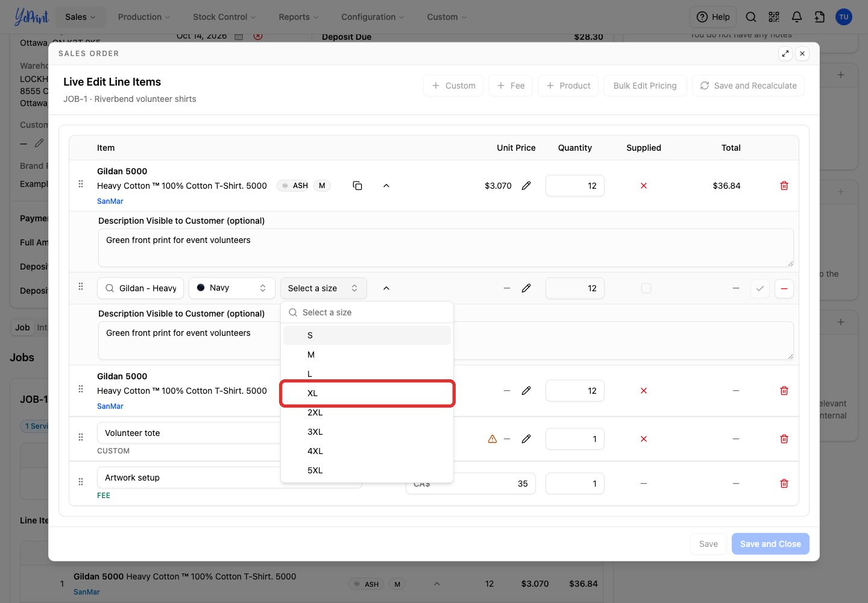
Task: Open the notifications bell
Action: [x=797, y=17]
